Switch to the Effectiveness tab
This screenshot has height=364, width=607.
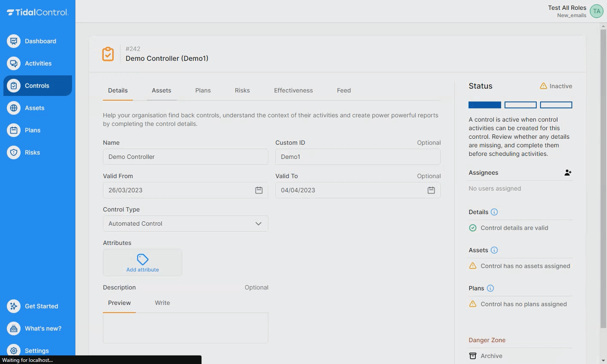click(x=293, y=90)
